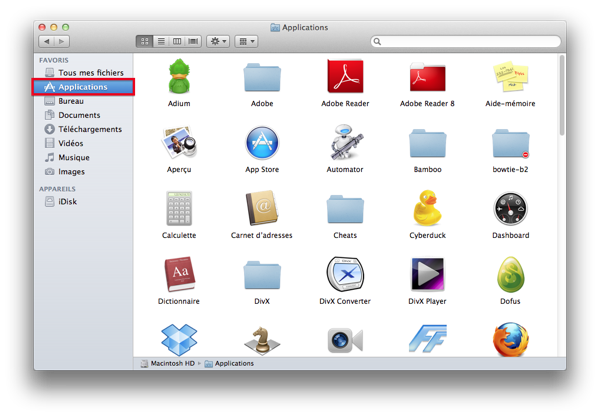Click in the Finder search field
The width and height of the screenshot is (600, 417).
click(466, 41)
